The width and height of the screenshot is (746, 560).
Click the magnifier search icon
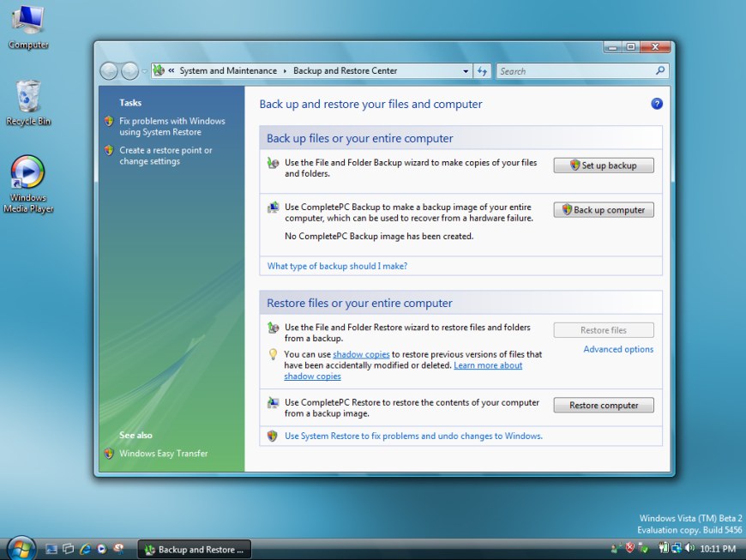click(660, 71)
